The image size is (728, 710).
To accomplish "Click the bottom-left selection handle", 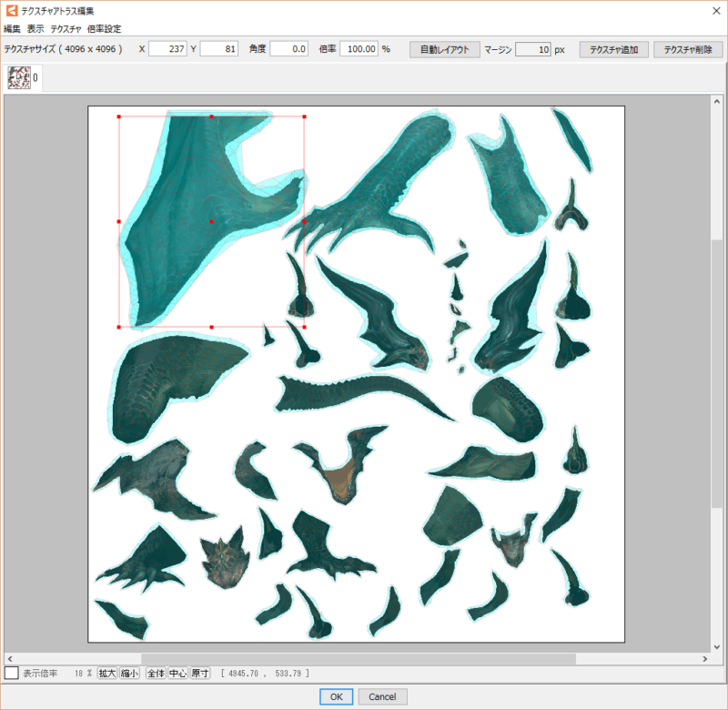I will pyautogui.click(x=119, y=327).
